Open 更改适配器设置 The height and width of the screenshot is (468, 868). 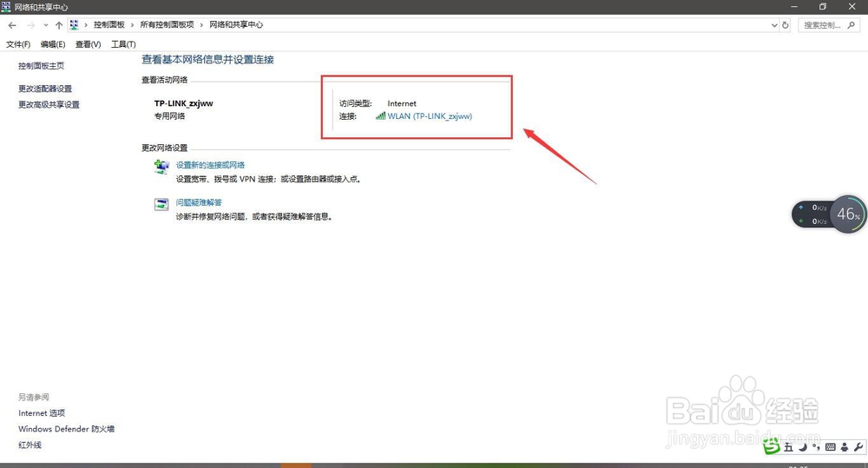pyautogui.click(x=45, y=89)
